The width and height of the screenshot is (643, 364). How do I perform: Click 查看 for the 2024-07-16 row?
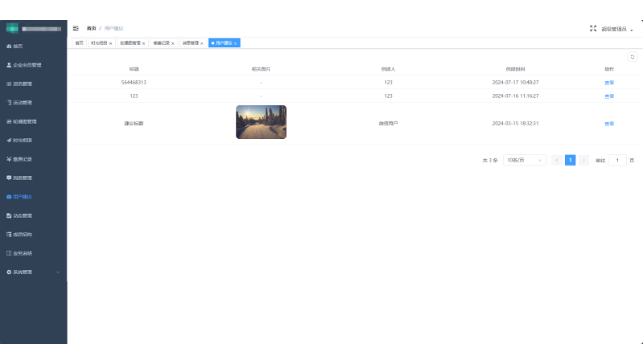[609, 96]
